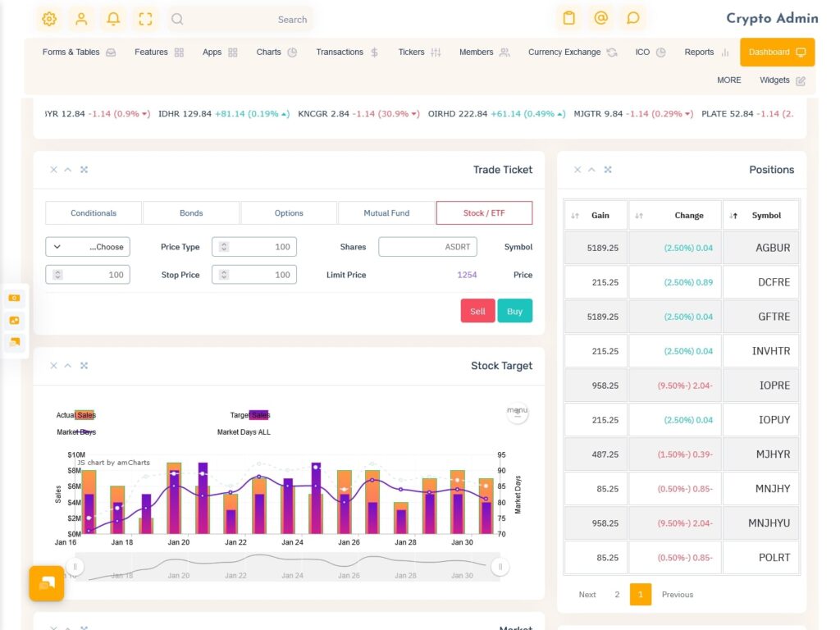Open the settings gear icon

49,20
